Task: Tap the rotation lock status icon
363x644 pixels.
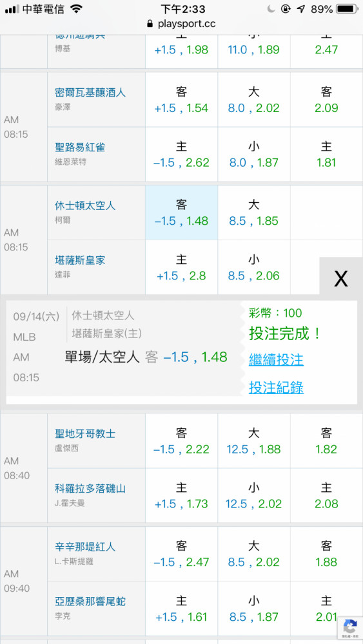Action: pos(286,9)
